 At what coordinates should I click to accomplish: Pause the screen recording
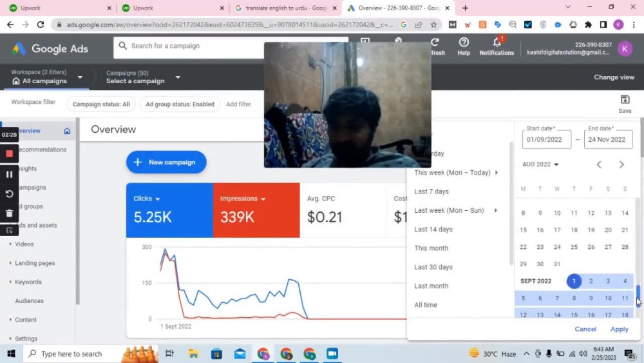point(10,174)
